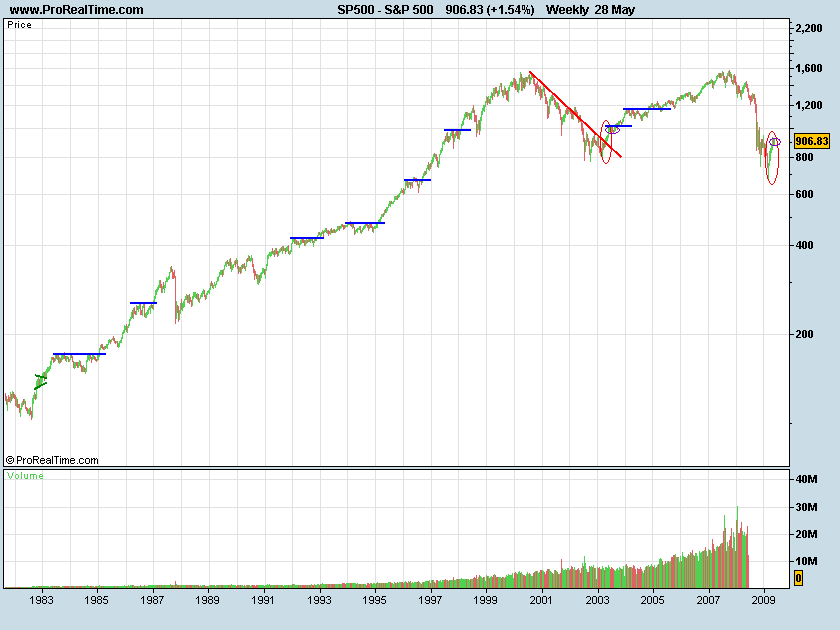Click the yellow 0 volume value tag
Viewport: 840px width, 630px height.
[x=798, y=578]
